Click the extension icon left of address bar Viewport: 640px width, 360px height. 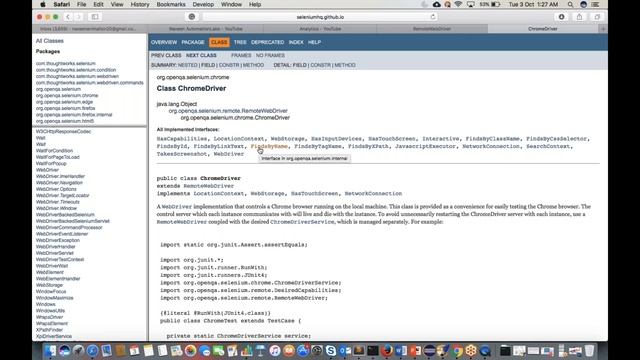coord(192,17)
